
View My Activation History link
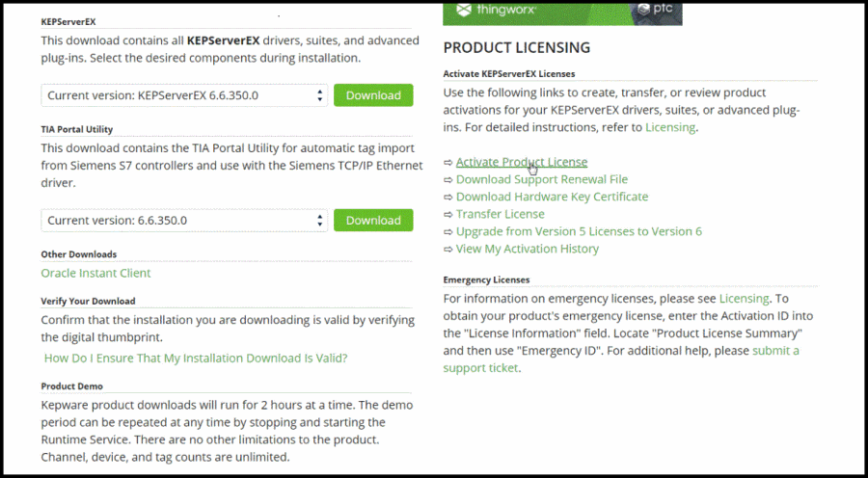pos(527,249)
